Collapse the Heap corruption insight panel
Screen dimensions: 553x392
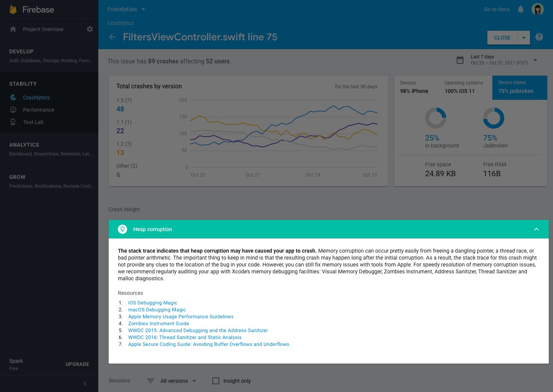pyautogui.click(x=536, y=229)
